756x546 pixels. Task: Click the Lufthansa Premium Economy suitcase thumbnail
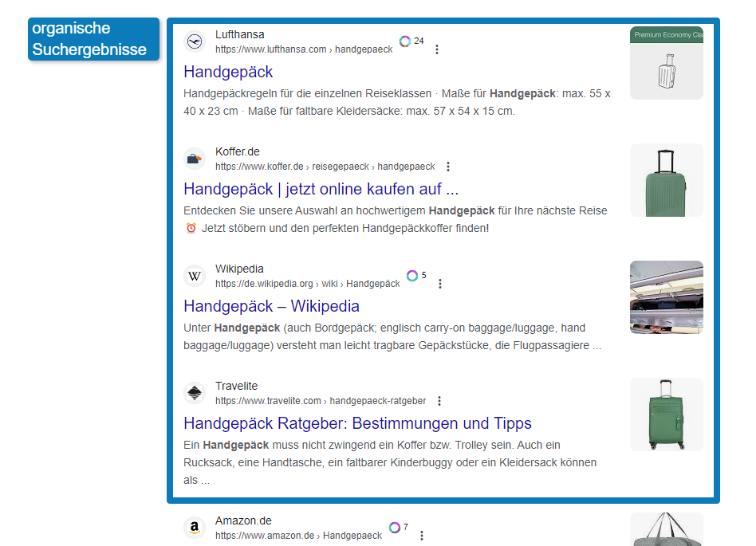667,63
